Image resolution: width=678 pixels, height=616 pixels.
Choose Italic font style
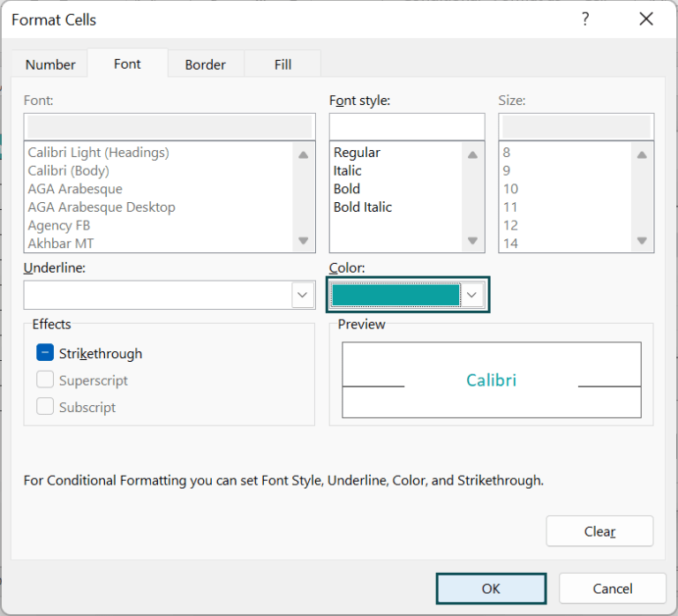coord(347,170)
